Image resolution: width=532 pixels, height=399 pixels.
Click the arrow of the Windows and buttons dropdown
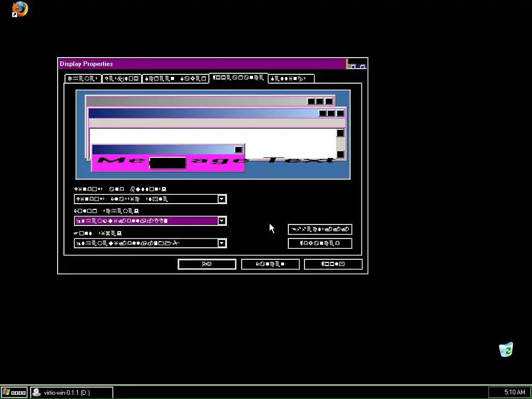222,199
